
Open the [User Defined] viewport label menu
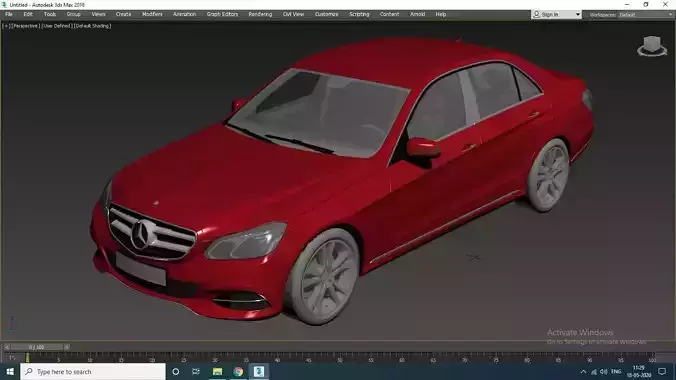56,26
